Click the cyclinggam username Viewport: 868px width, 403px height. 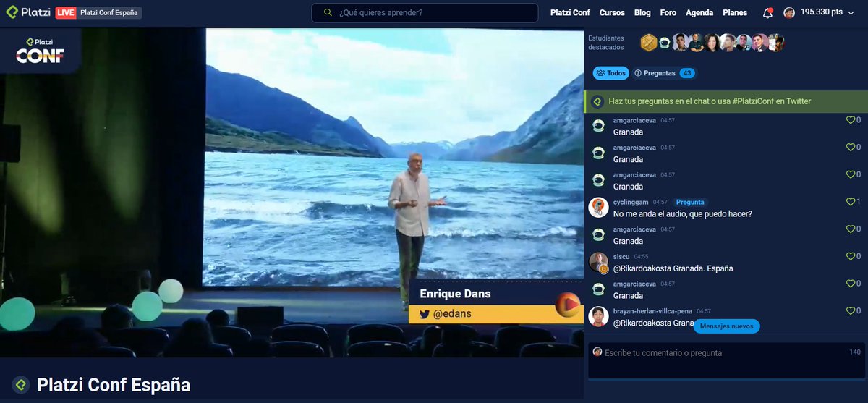click(x=631, y=202)
